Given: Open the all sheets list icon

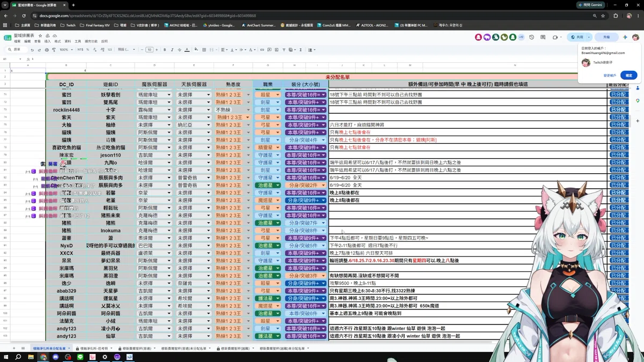Looking at the screenshot, I should tap(23, 349).
